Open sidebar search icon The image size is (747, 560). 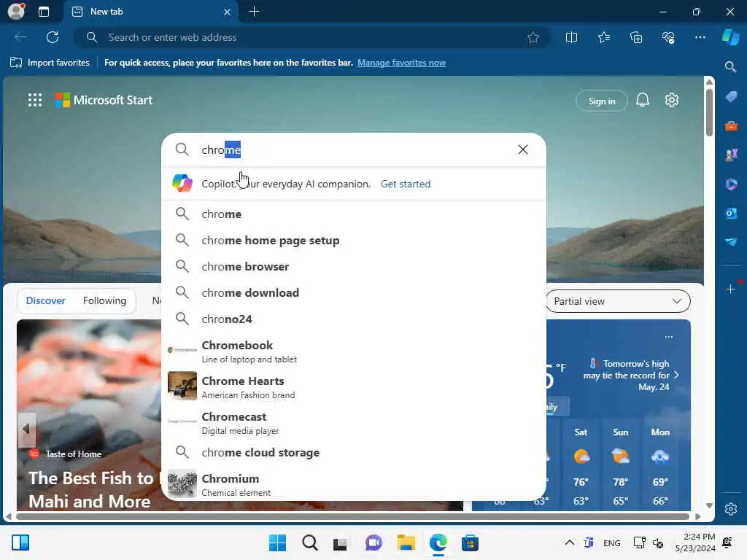point(730,66)
